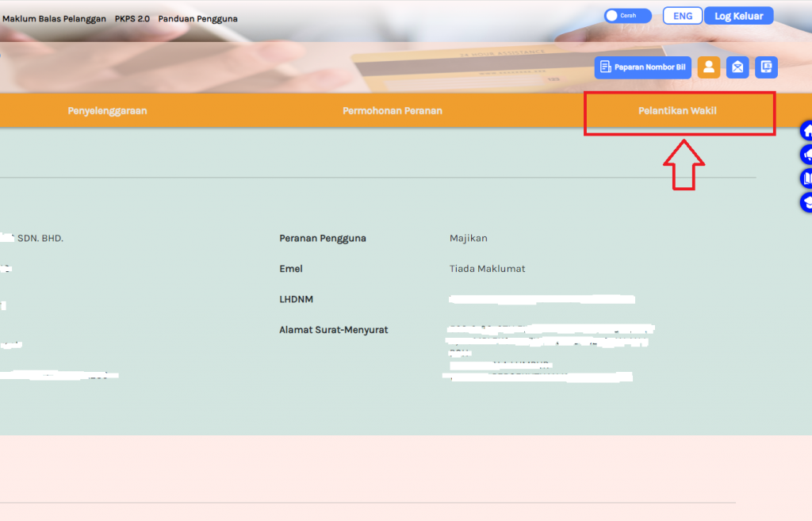Click the mobile e-billing icon in the header
Viewport: 812px width, 521px height.
tap(766, 67)
